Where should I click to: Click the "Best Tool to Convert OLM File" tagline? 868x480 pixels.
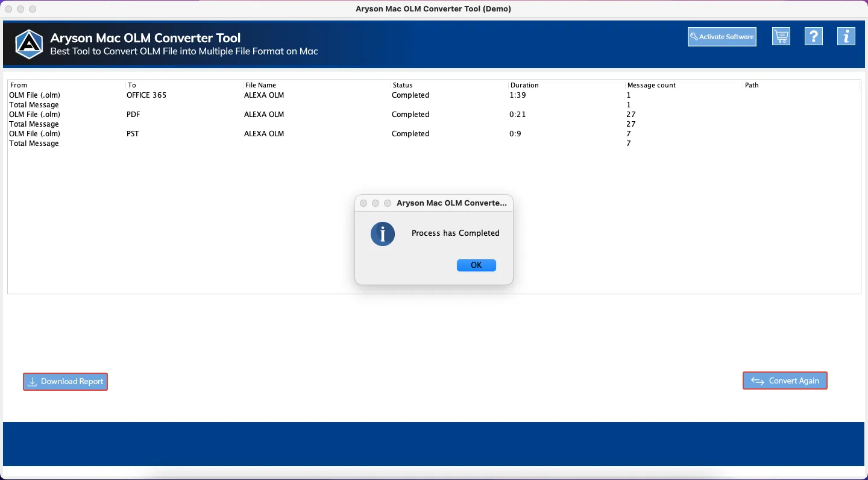pyautogui.click(x=184, y=52)
